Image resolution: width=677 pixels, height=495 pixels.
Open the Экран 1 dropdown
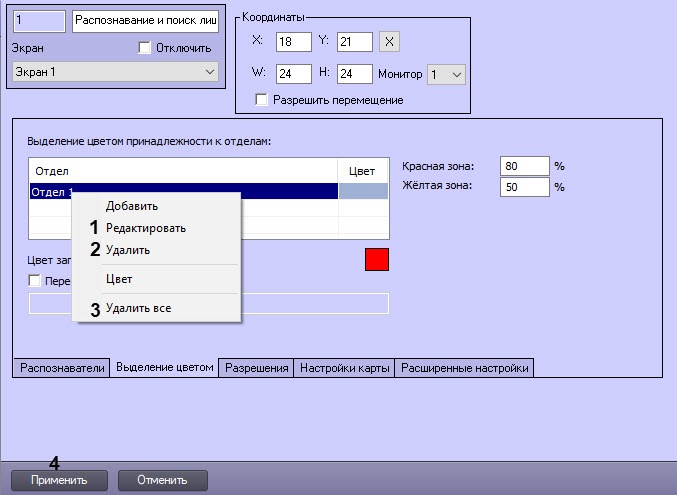pos(115,72)
